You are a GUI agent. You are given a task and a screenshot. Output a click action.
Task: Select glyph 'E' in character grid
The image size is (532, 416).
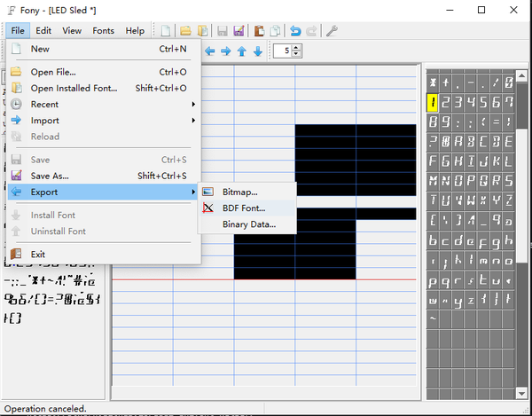tap(508, 141)
